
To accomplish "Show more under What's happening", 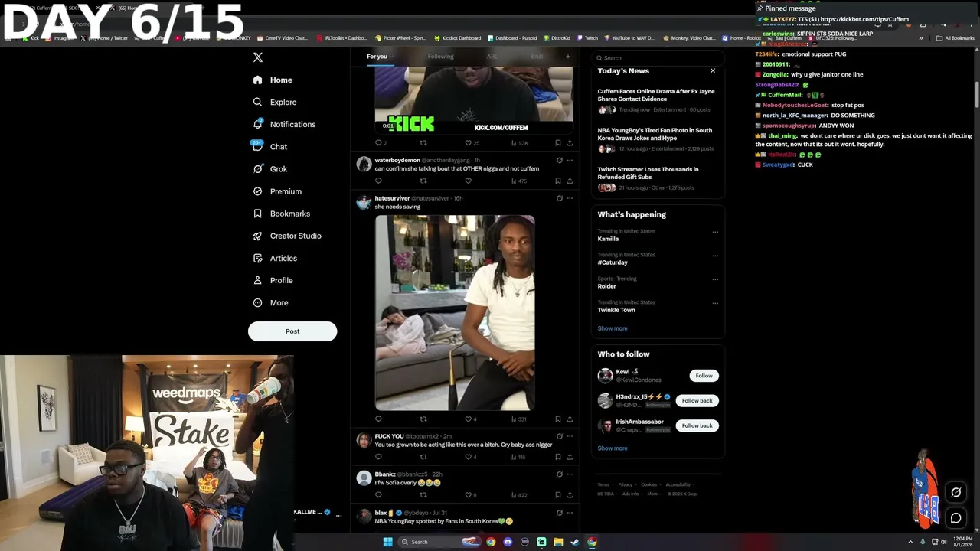I will 612,328.
